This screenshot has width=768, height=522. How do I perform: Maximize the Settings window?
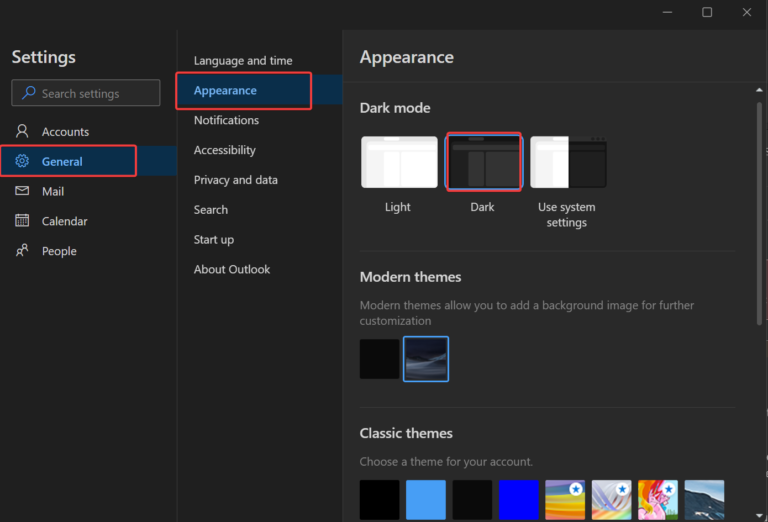tap(707, 12)
